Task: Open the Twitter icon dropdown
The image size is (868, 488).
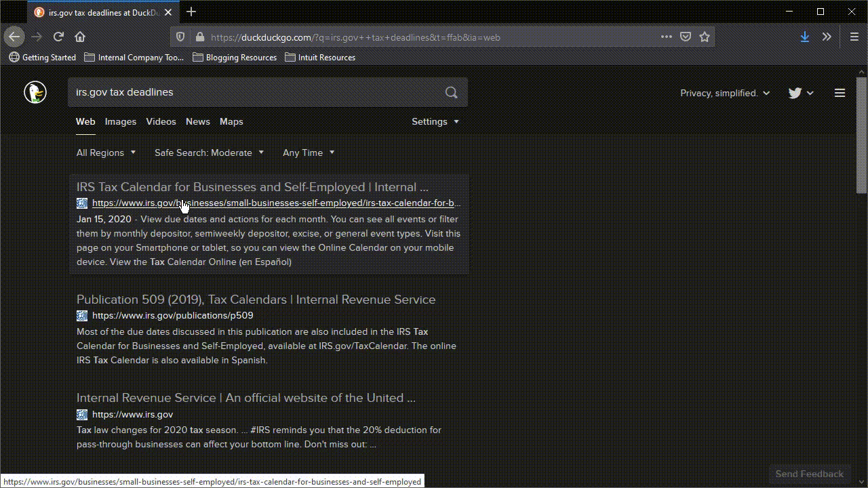Action: coord(801,93)
